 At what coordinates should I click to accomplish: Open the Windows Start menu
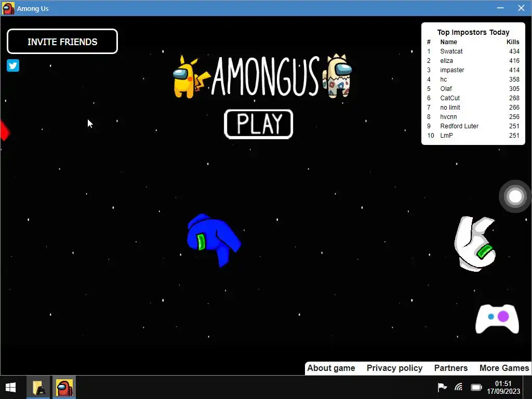[x=10, y=387]
